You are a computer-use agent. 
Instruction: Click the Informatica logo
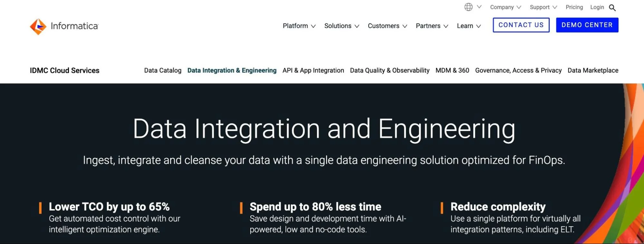coord(64,26)
